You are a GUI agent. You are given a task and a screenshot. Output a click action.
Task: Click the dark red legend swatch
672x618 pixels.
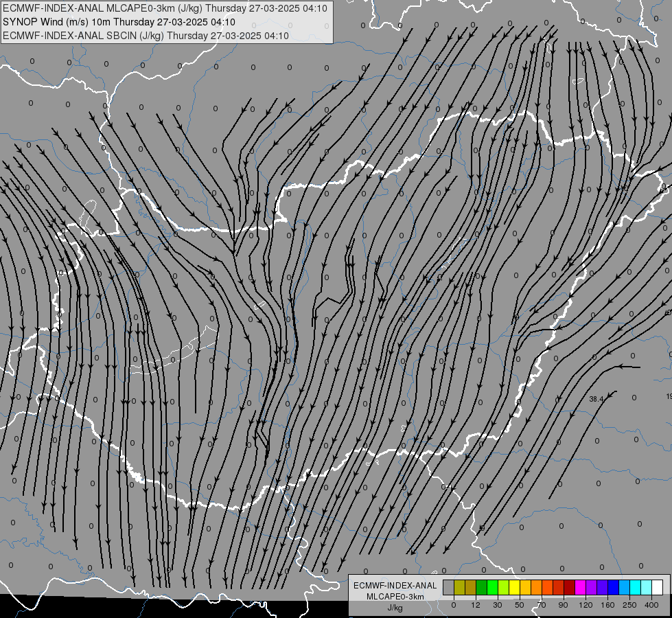(569, 587)
